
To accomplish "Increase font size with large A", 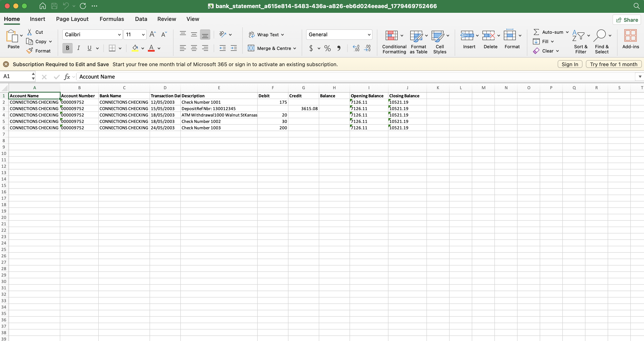I will [x=153, y=34].
